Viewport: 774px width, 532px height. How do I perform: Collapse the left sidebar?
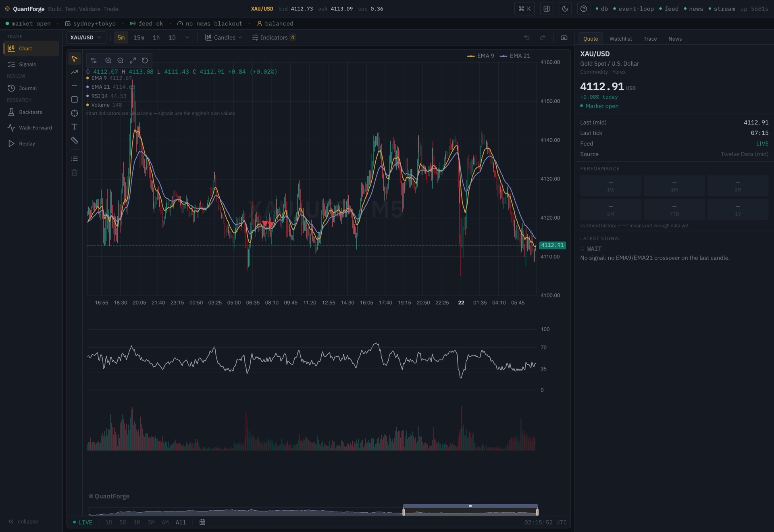pyautogui.click(x=23, y=522)
